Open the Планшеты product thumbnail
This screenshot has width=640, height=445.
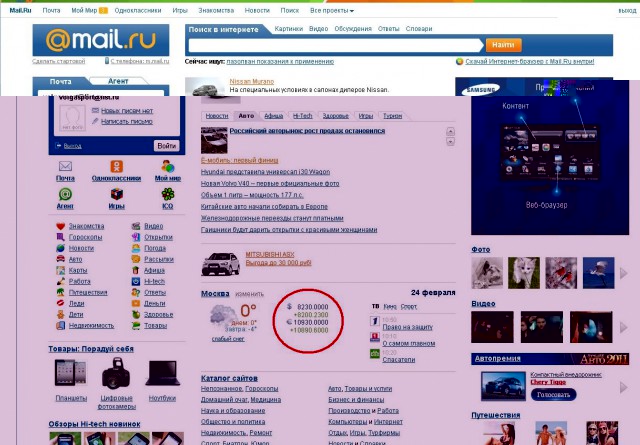(71, 373)
